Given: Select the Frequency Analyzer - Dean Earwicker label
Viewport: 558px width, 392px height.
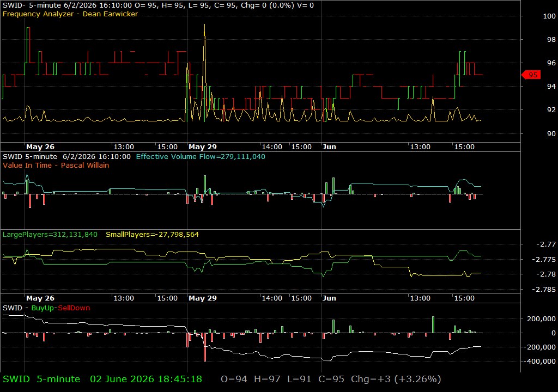Looking at the screenshot, I should (70, 14).
